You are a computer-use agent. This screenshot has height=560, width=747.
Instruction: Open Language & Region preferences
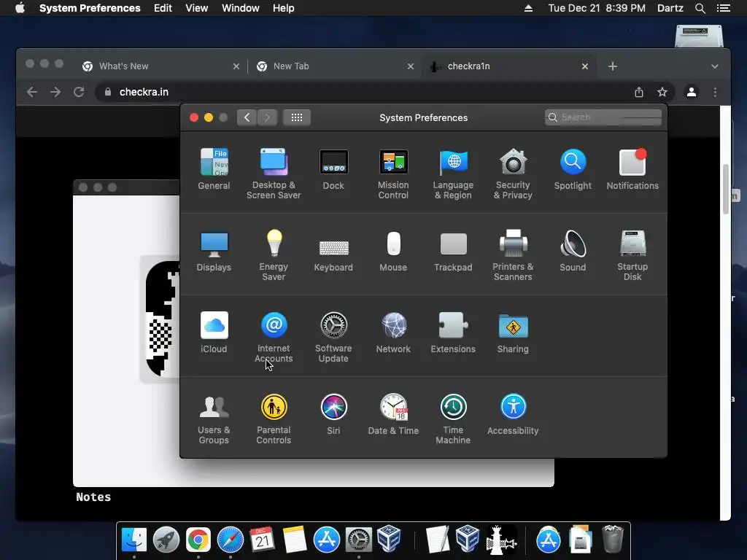pos(453,174)
